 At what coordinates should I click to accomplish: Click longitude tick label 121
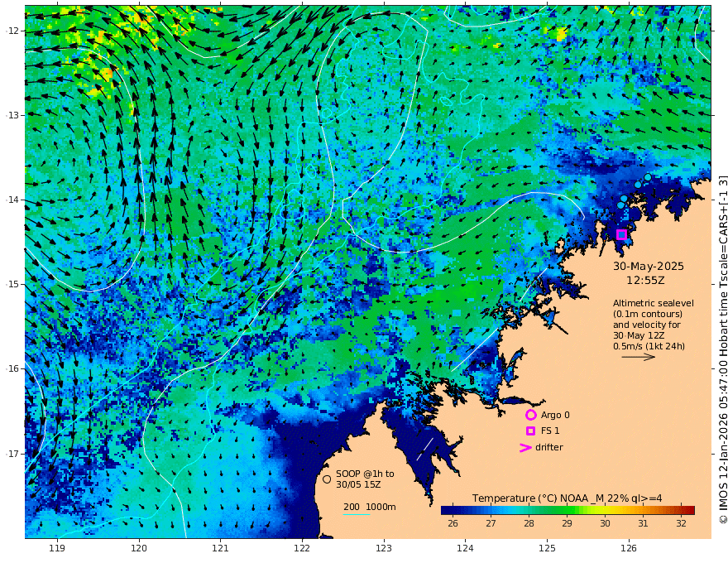(220, 549)
